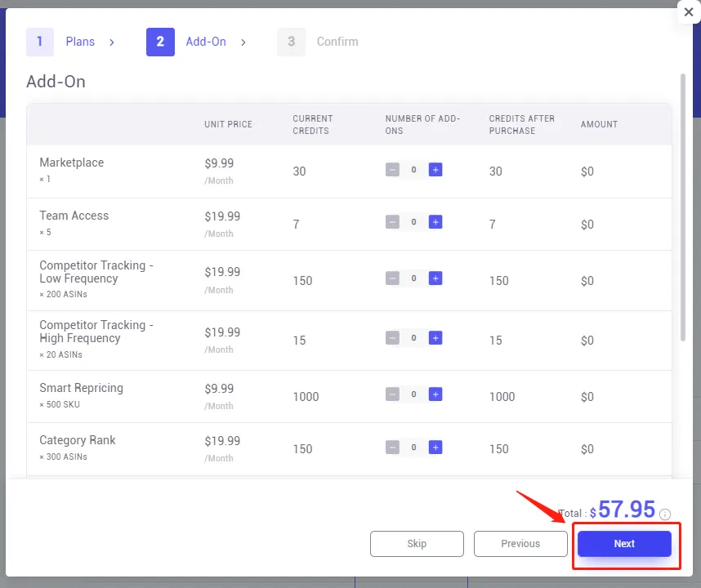
Task: Skip the add-on selection
Action: pyautogui.click(x=417, y=543)
